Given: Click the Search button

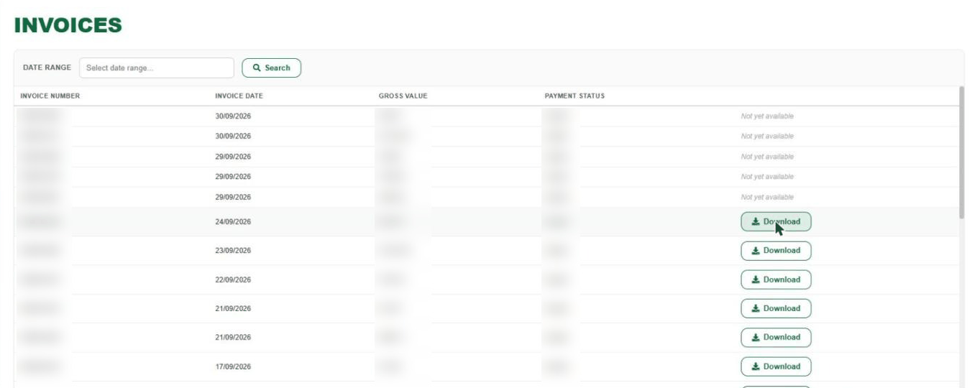Looking at the screenshot, I should 271,68.
